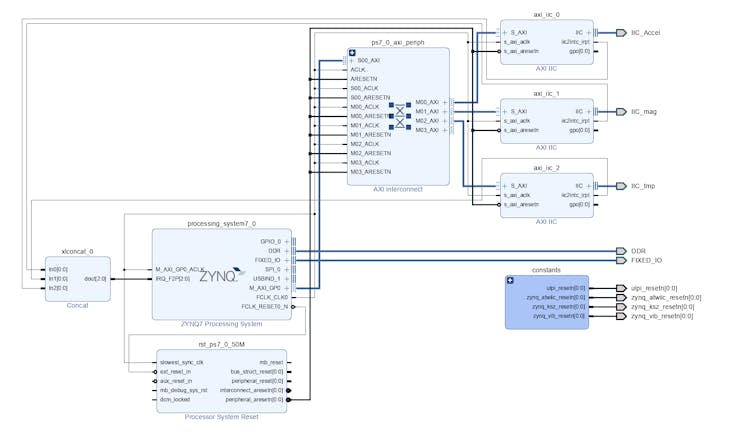Expand S00_AXI interface pin on AXI Interconnect
The width and height of the screenshot is (740, 434).
pos(352,62)
